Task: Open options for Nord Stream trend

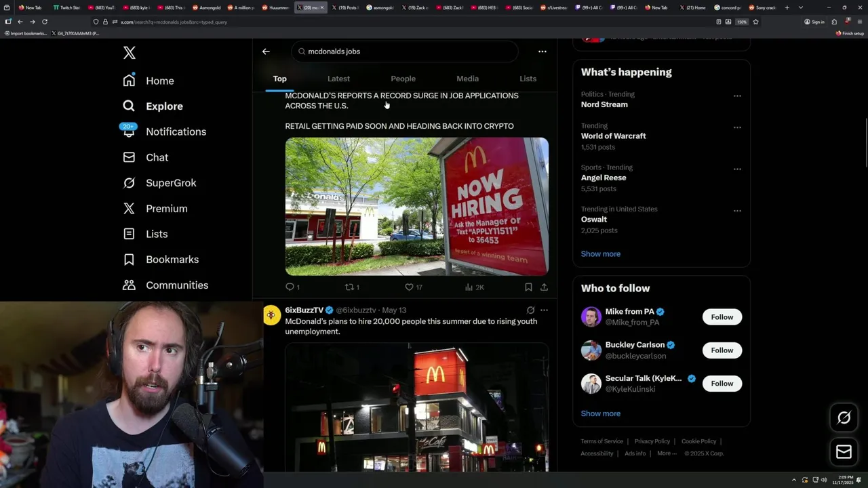Action: click(x=737, y=96)
